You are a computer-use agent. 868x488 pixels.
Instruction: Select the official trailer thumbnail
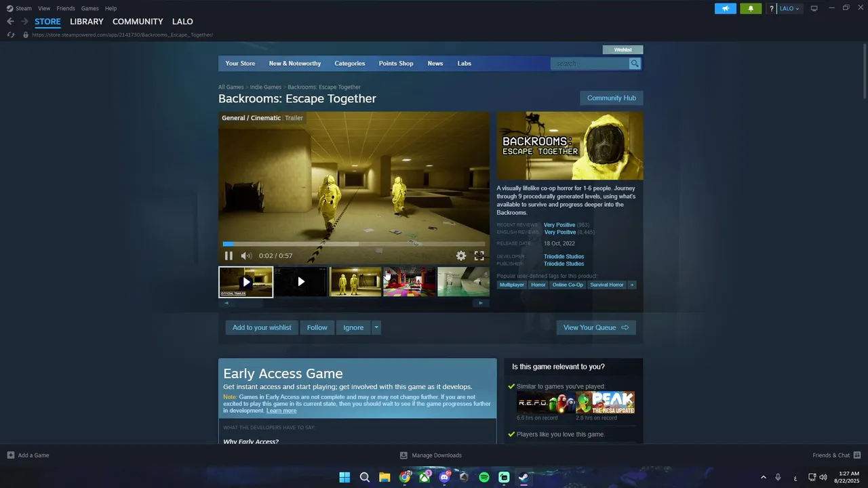click(245, 282)
